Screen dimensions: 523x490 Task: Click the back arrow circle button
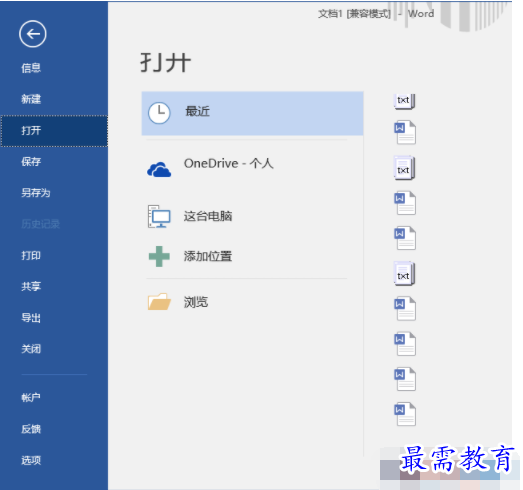(32, 34)
